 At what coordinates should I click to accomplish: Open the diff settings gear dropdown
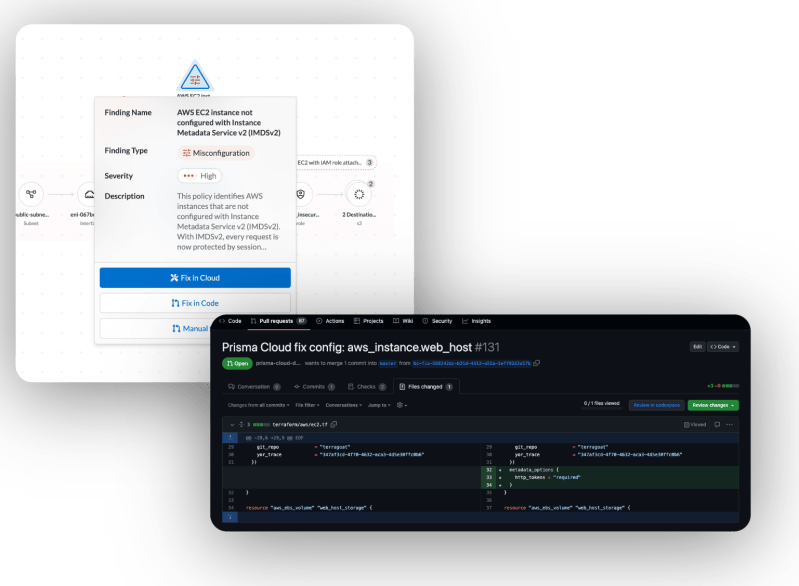tap(402, 405)
